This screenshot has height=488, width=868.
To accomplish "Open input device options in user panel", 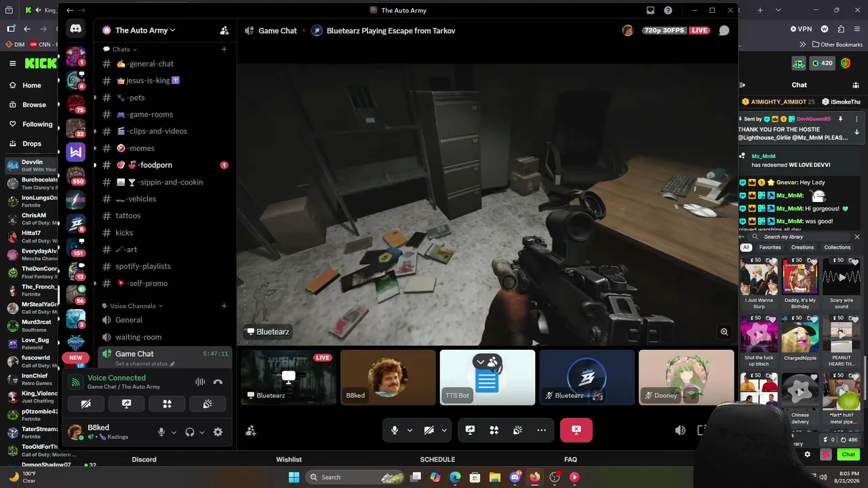I will (x=174, y=432).
